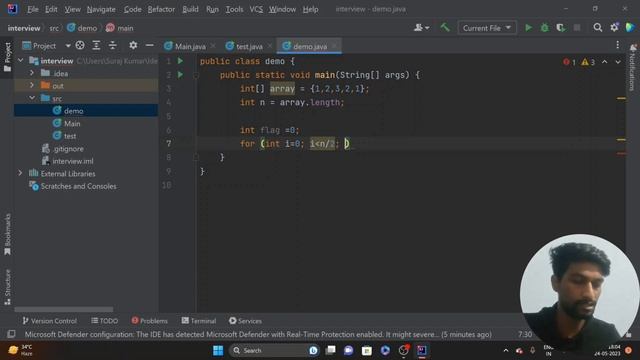Open the Problems tool window
The height and width of the screenshot is (360, 640).
pos(149,321)
